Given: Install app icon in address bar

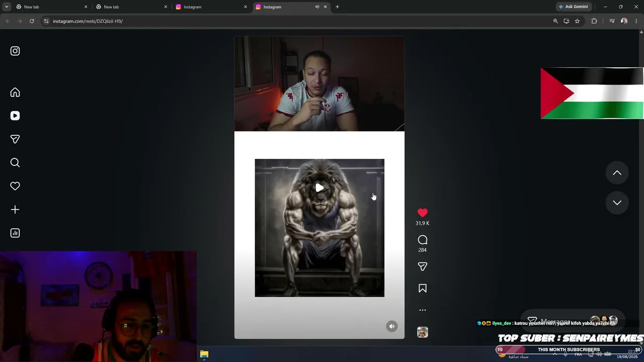Looking at the screenshot, I should point(567,21).
